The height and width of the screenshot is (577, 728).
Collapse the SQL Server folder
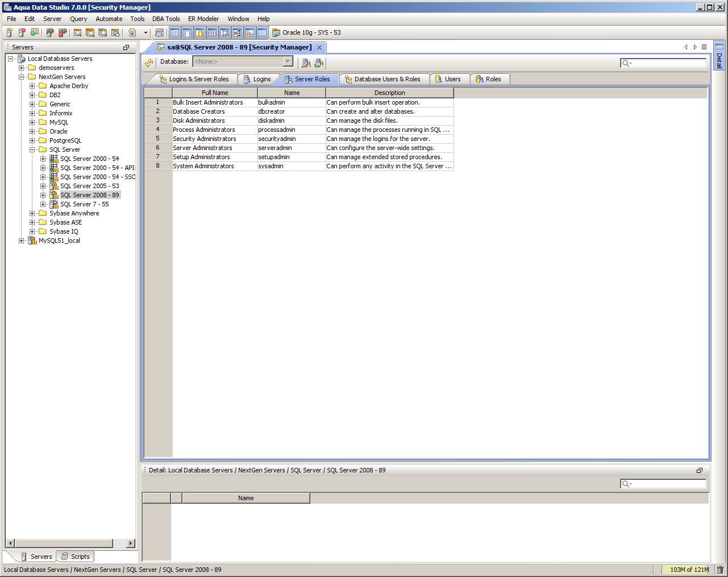[x=32, y=150]
